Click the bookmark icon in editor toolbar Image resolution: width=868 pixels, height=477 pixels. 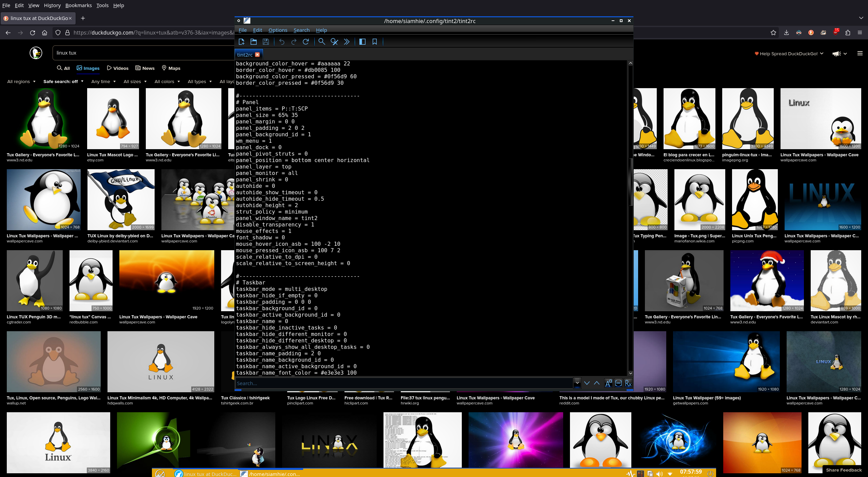click(375, 42)
